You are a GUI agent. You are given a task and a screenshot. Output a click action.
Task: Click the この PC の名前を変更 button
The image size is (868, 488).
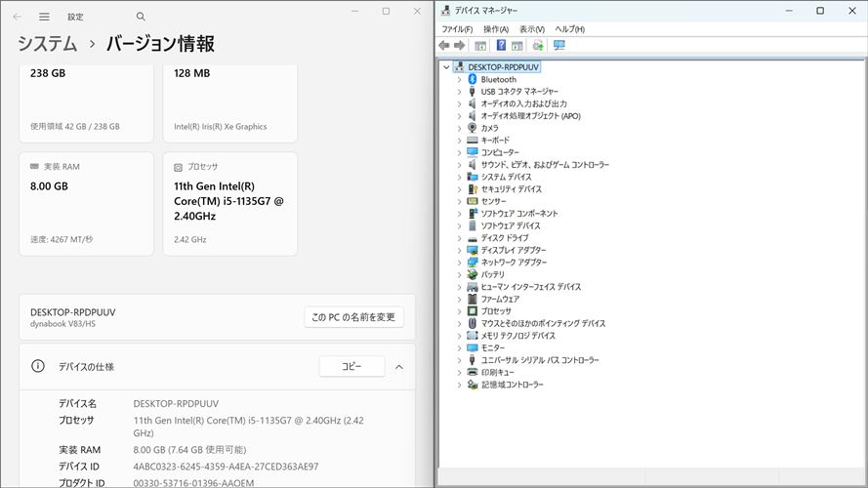click(x=353, y=317)
